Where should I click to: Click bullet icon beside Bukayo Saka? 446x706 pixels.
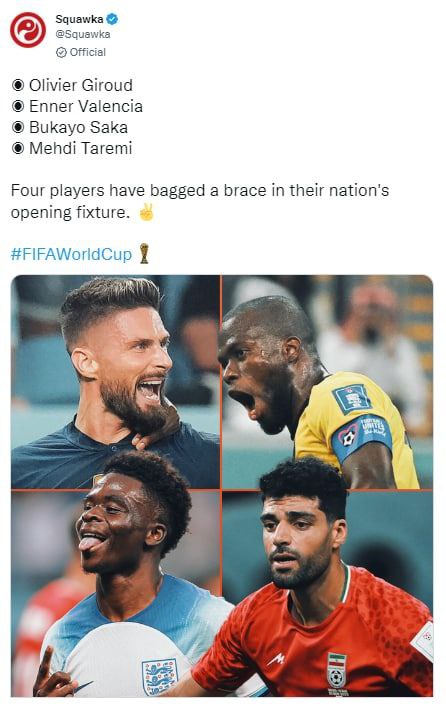pyautogui.click(x=18, y=127)
